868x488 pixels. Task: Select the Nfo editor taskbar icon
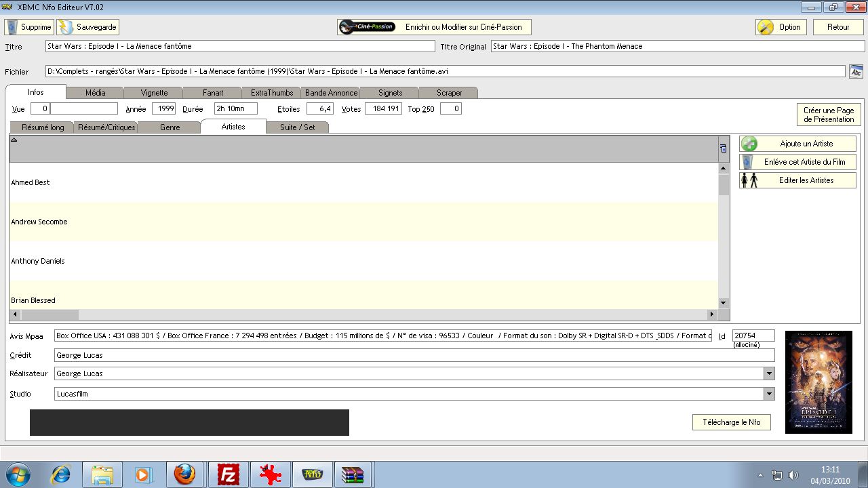(x=312, y=474)
